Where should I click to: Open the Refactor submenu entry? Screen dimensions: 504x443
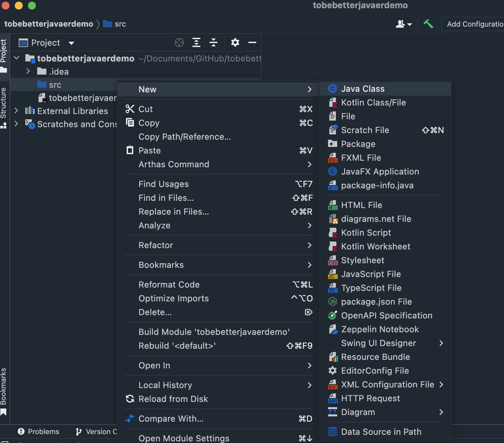(x=156, y=245)
